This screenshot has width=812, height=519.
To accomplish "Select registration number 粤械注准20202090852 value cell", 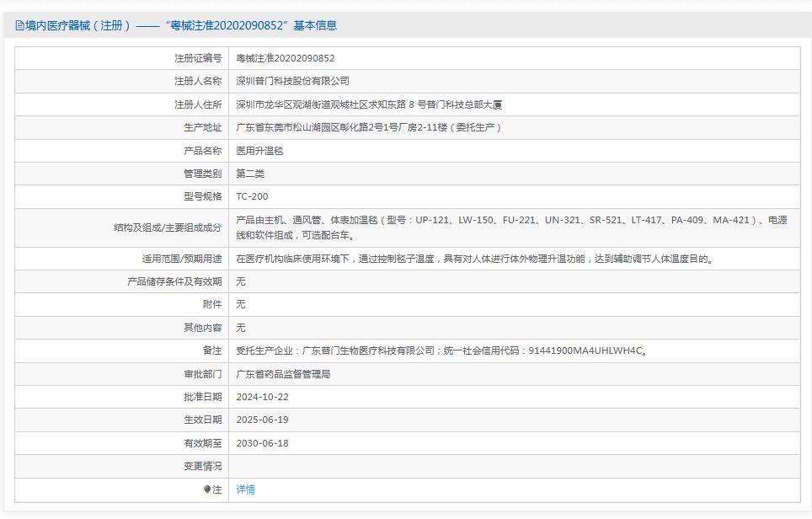I will point(514,58).
